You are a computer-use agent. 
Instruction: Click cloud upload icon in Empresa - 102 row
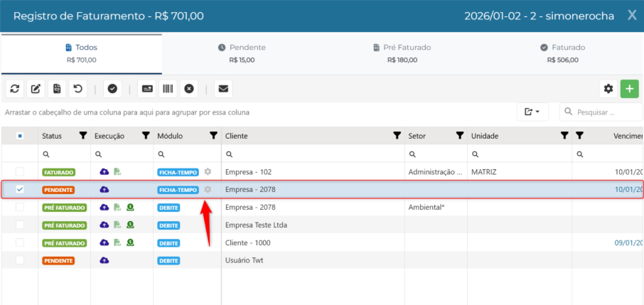pyautogui.click(x=104, y=172)
